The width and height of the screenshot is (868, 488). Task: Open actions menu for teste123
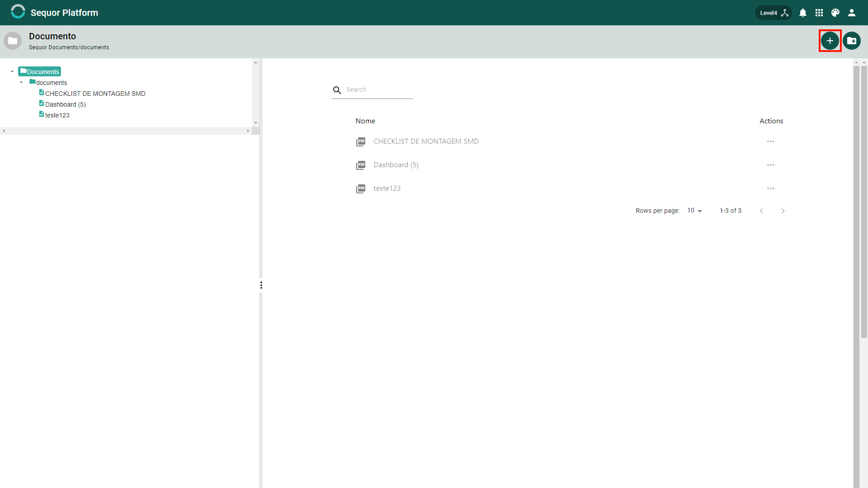point(771,188)
